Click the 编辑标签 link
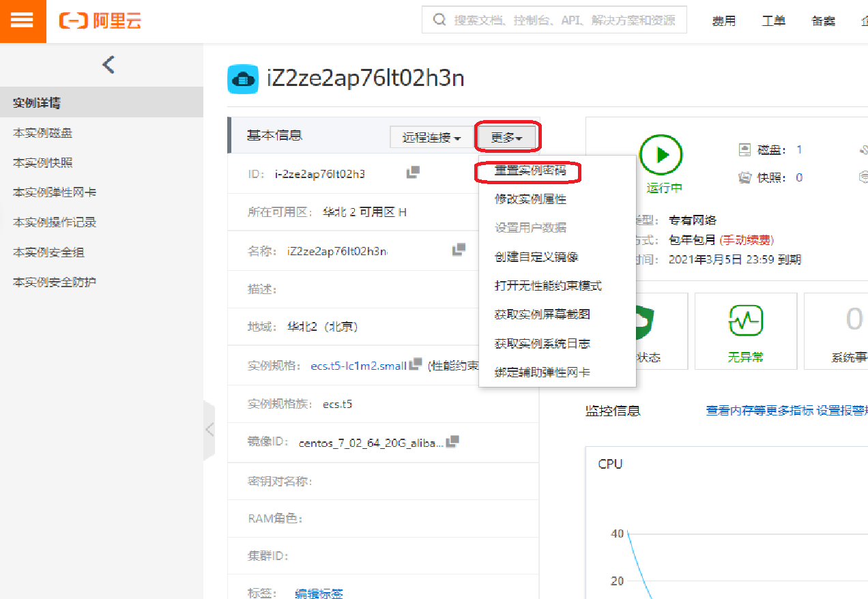This screenshot has width=868, height=599. pyautogui.click(x=318, y=593)
